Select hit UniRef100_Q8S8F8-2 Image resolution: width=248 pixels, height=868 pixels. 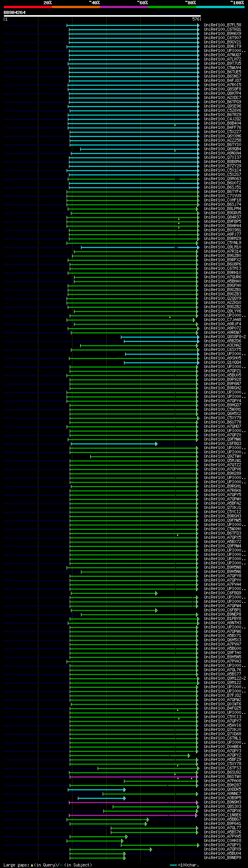click(x=225, y=337)
